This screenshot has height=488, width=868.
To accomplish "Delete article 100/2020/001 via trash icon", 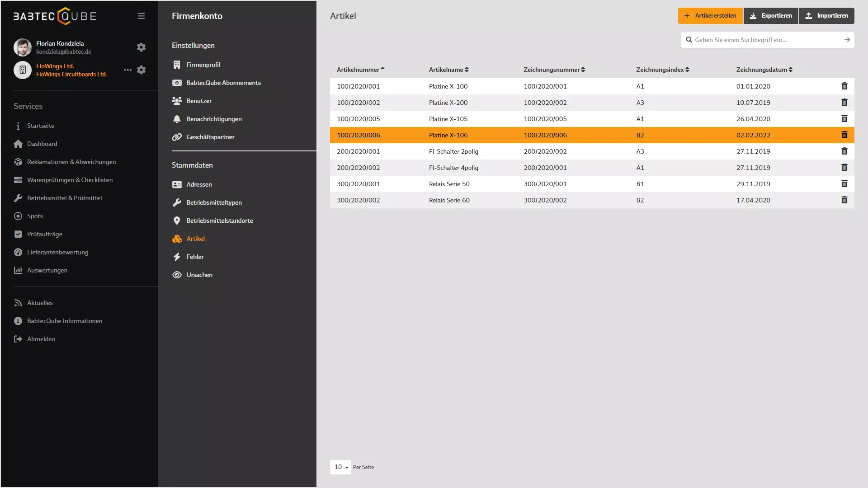I will point(844,86).
